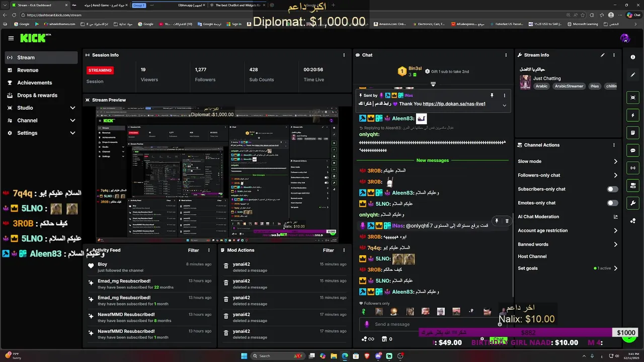Open the tip.dokan.sa link in pinned message

(x=454, y=104)
